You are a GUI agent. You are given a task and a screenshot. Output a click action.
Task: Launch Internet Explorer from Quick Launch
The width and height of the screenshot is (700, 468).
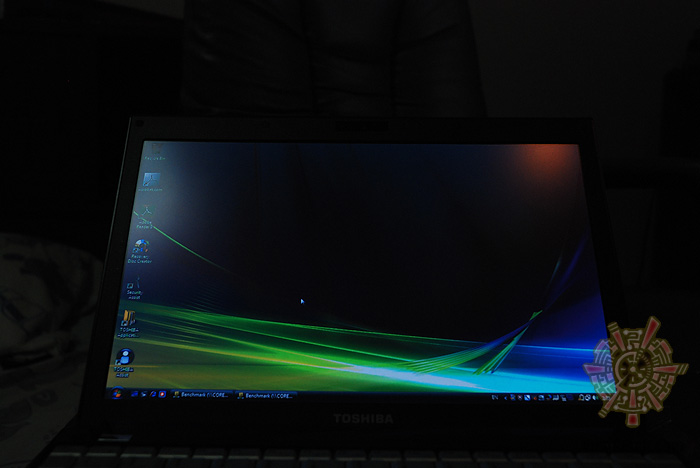coord(153,394)
